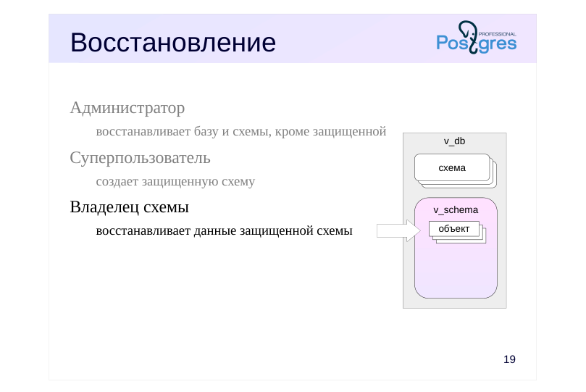The image size is (586, 392).
Task: Select the heading "Суперпользователь"
Action: coord(140,158)
